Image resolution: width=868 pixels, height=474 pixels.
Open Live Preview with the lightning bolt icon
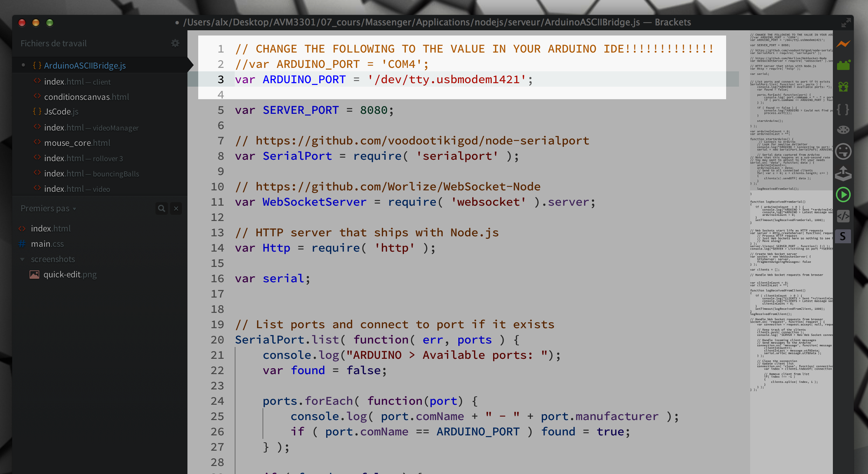point(844,44)
